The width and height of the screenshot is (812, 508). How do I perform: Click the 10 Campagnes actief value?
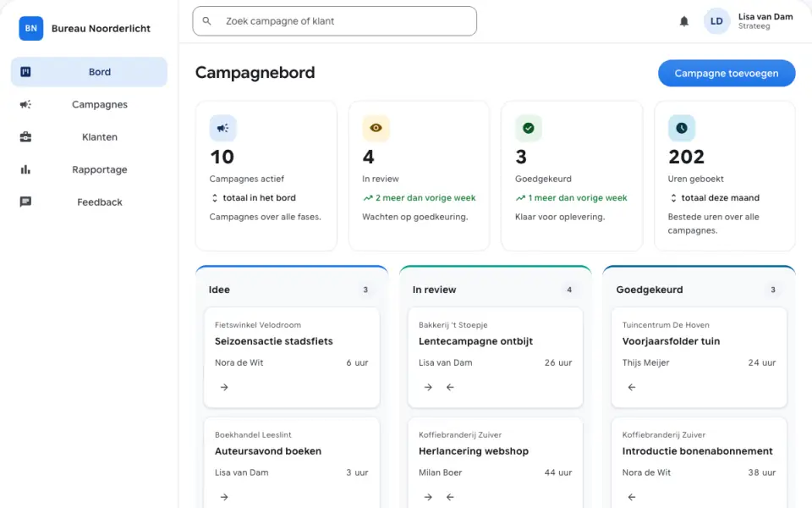tap(222, 157)
